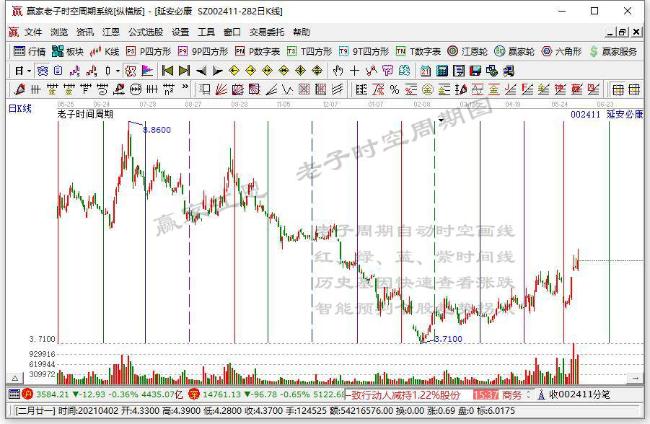Jump to first bar with green |◀ icon
This screenshot has height=424, width=650.
(x=167, y=71)
